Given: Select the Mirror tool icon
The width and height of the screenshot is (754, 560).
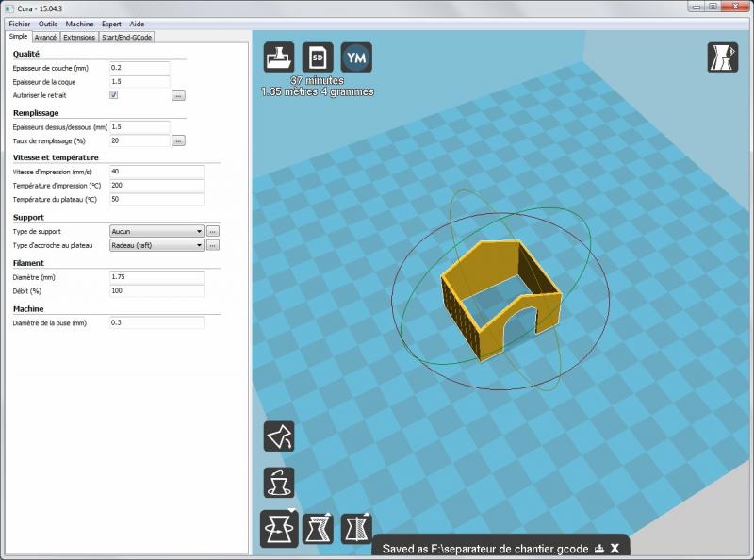Looking at the screenshot, I should coord(356,529).
